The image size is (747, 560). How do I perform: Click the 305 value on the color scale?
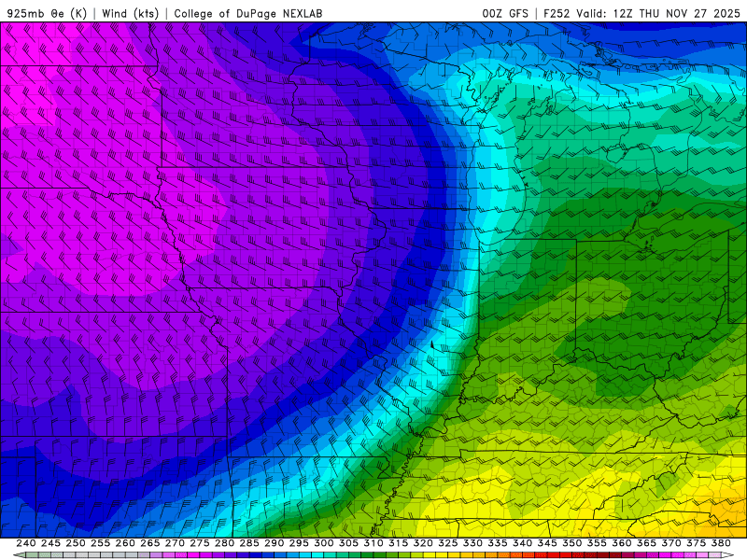click(348, 543)
